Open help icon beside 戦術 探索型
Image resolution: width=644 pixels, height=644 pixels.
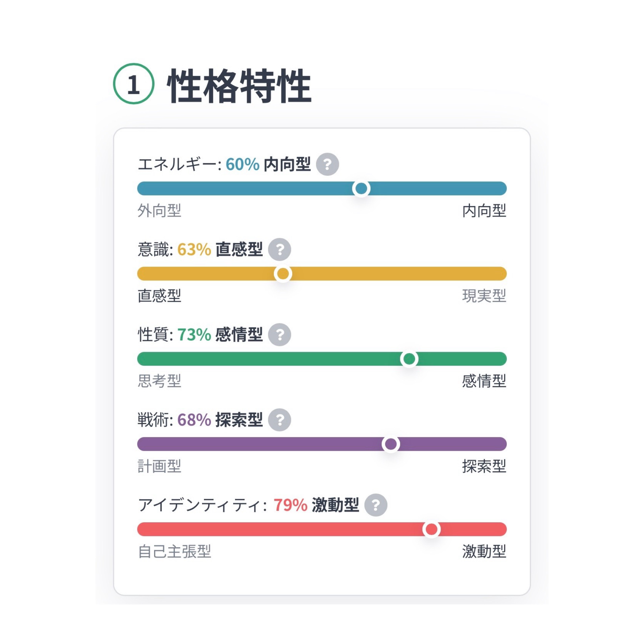[x=279, y=420]
